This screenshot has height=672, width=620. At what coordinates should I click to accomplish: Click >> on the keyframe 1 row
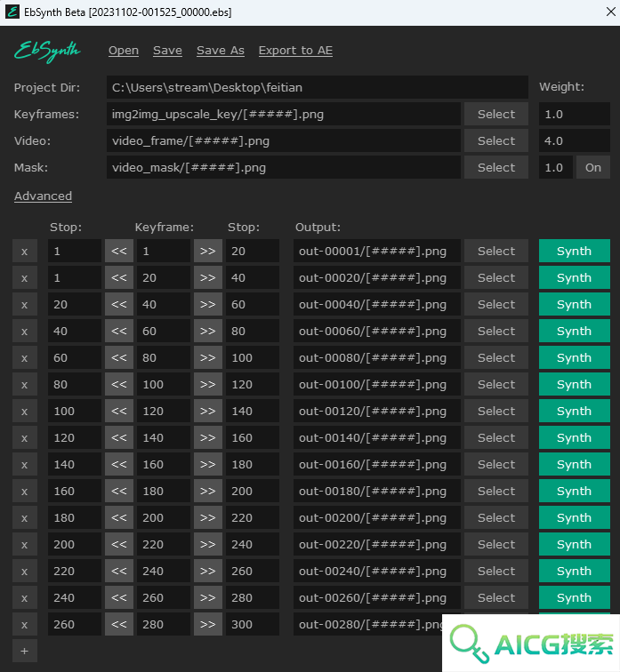click(x=208, y=252)
